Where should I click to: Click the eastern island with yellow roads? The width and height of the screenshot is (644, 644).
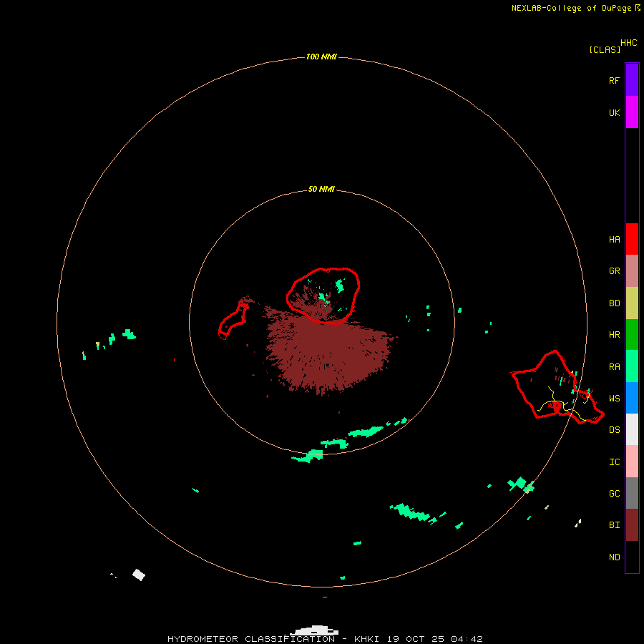tap(557, 387)
